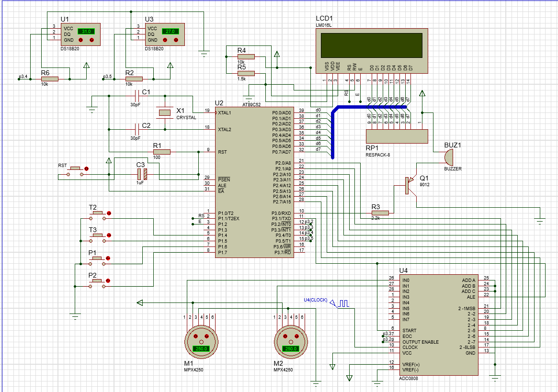Select the LCD1 LM016L display screen

click(x=372, y=45)
